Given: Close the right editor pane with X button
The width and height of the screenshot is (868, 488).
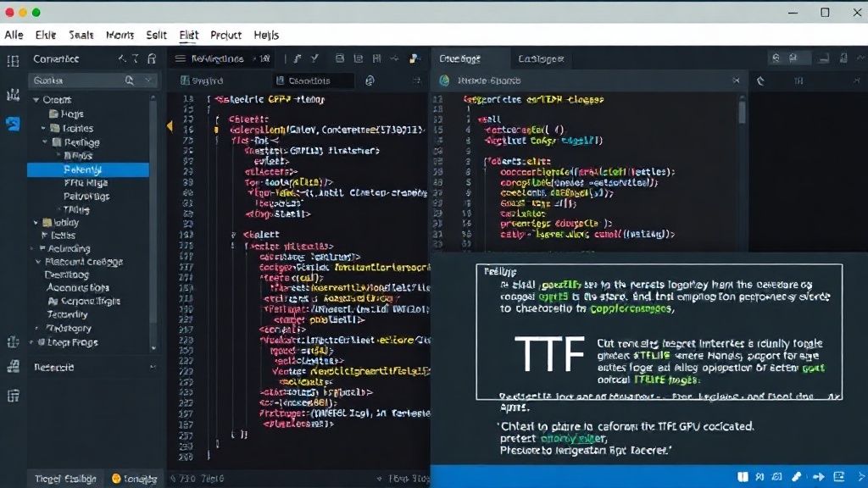Looking at the screenshot, I should (736, 80).
